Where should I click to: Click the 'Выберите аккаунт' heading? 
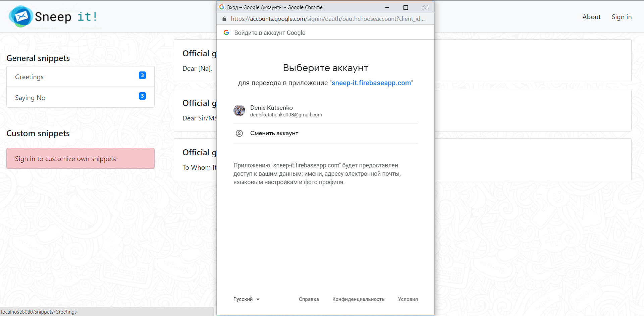coord(326,68)
